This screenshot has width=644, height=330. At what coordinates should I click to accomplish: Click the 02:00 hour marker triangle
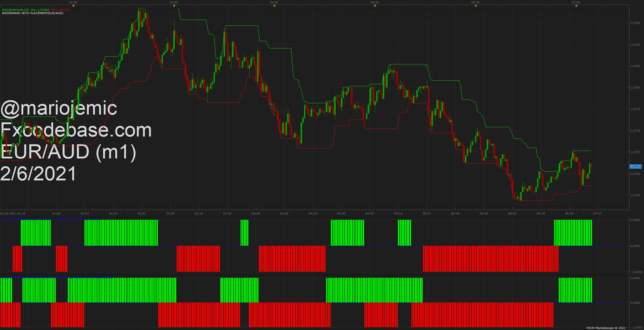tap(73, 6)
